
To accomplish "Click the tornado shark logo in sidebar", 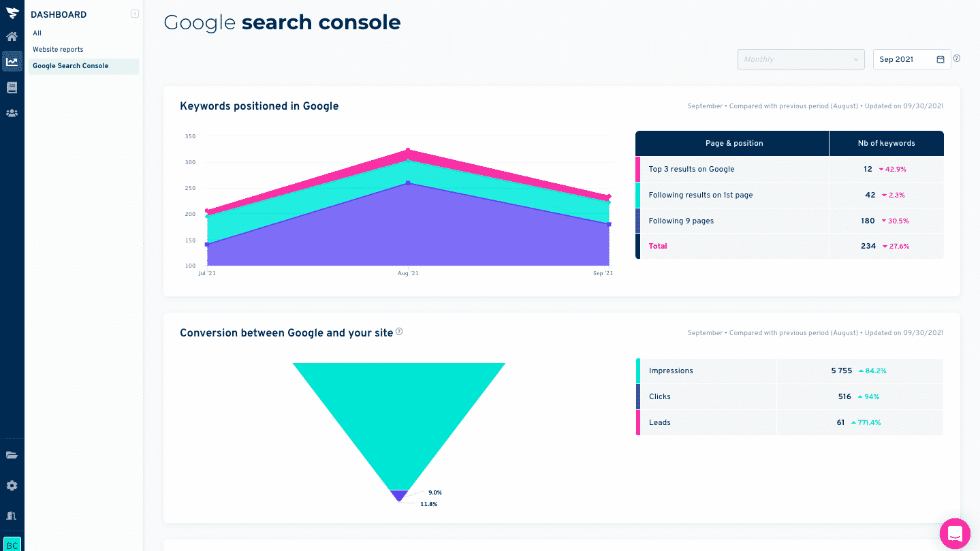I will click(12, 12).
